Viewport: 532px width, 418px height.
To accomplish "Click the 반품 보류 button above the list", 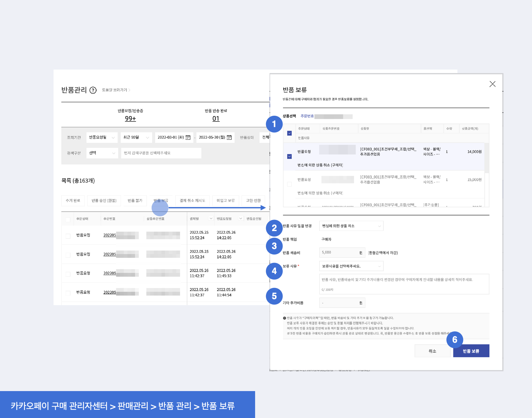I will point(161,201).
